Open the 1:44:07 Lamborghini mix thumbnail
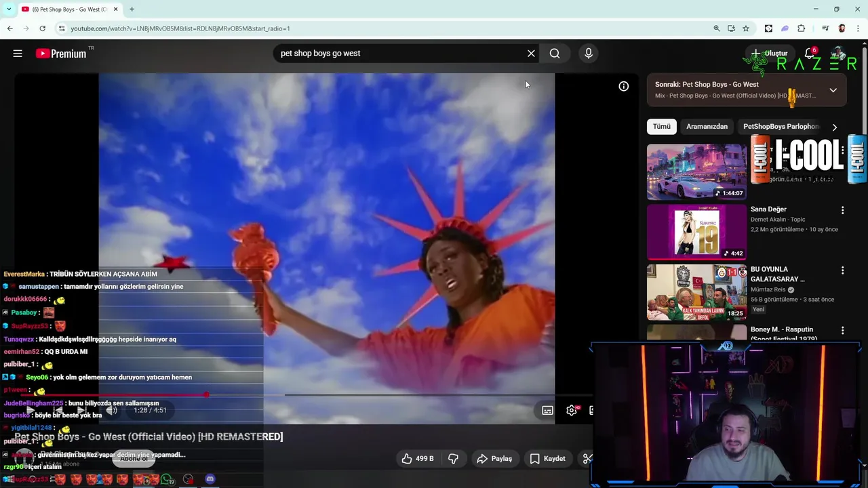 (696, 172)
